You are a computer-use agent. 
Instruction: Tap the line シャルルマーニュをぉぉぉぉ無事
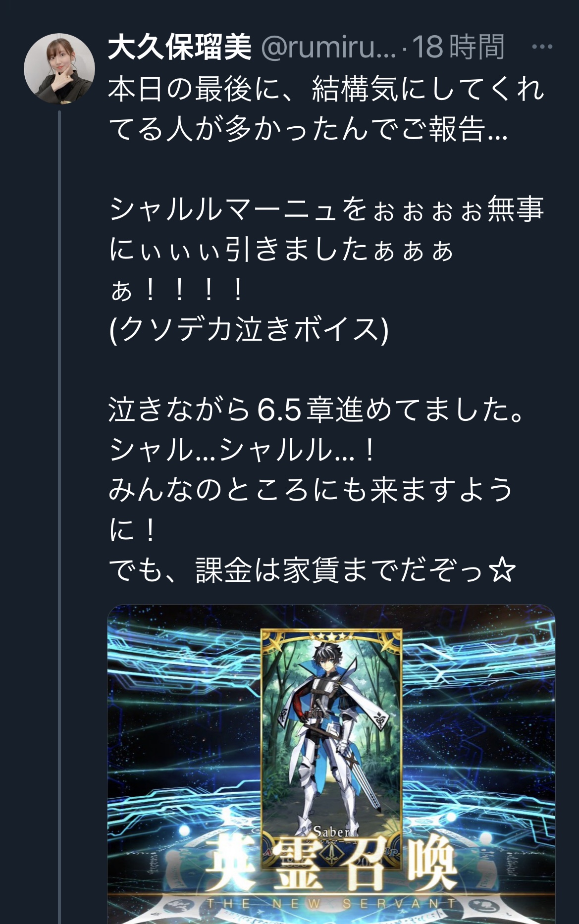(327, 209)
